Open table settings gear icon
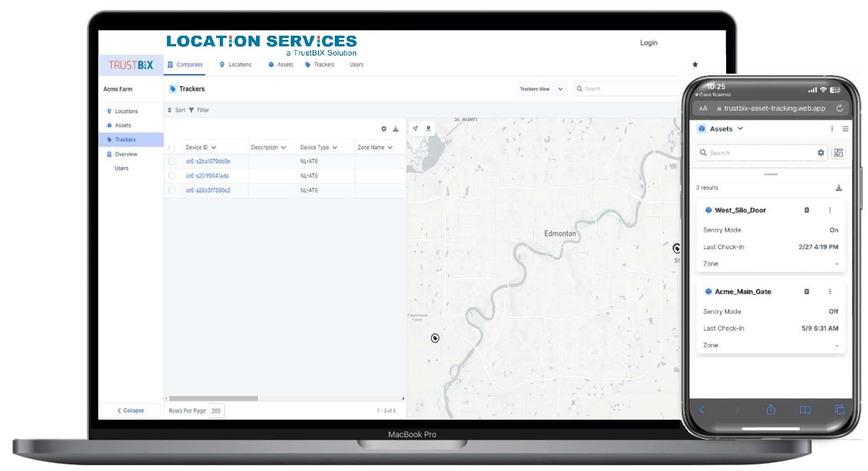The height and width of the screenshot is (471, 868). tap(384, 129)
